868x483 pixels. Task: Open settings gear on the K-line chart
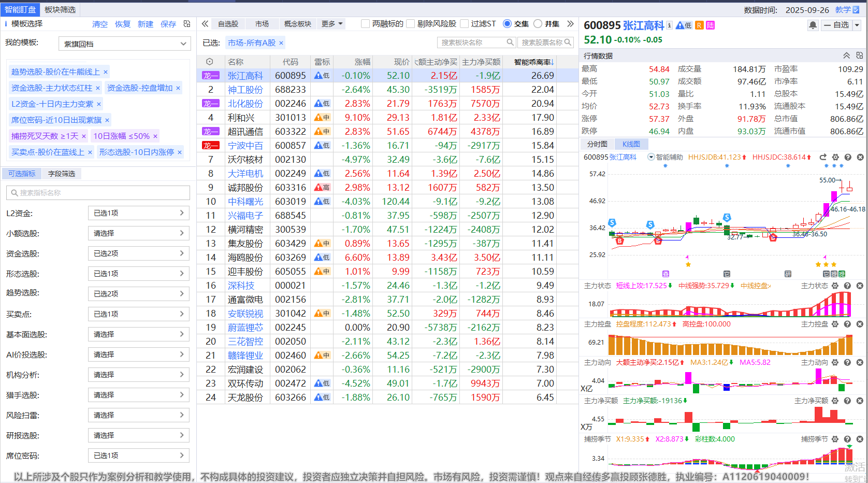click(x=835, y=157)
